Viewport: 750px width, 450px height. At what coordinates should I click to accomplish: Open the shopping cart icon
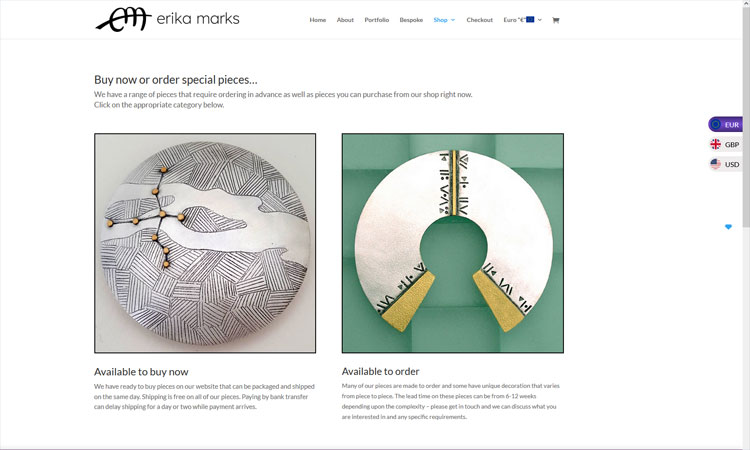(555, 20)
